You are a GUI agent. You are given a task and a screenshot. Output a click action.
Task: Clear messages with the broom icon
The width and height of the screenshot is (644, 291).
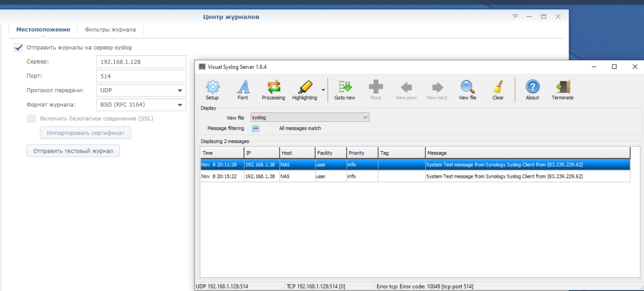(498, 90)
